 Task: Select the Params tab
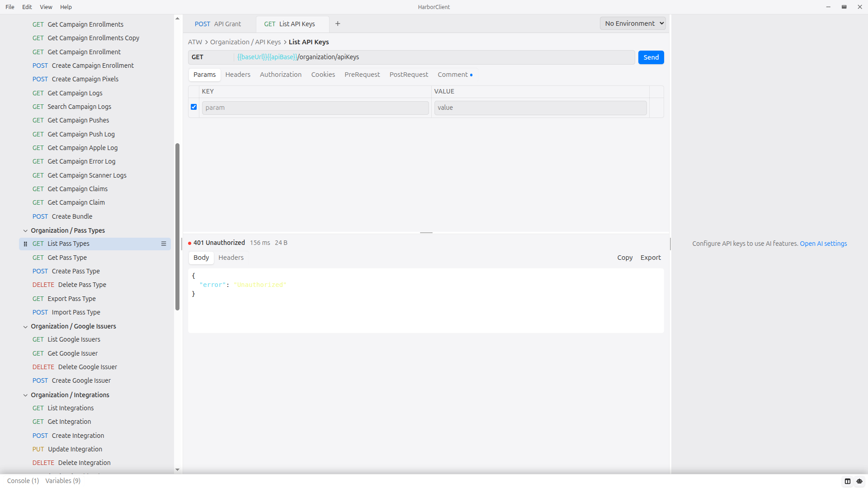pos(204,75)
